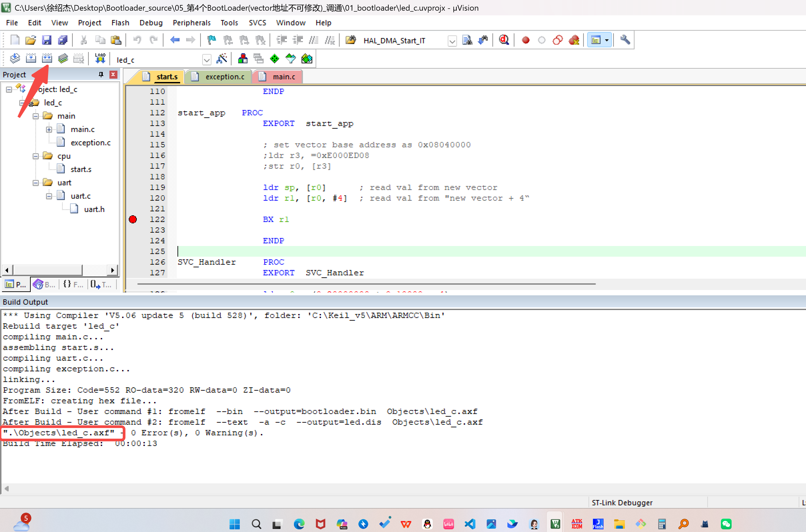Paste from clipboard toolbar icon
This screenshot has width=806, height=532.
click(116, 40)
